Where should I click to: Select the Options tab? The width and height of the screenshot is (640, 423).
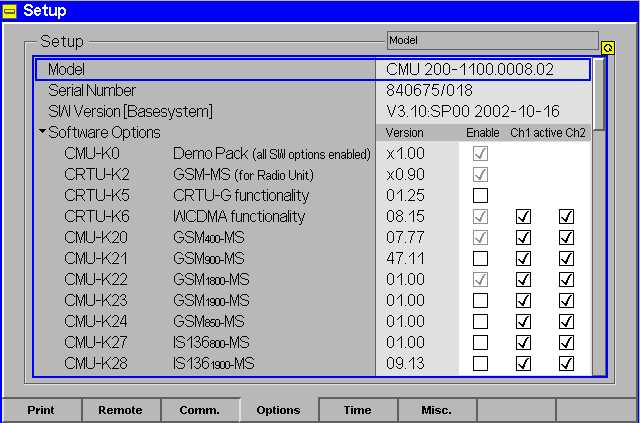coord(278,410)
